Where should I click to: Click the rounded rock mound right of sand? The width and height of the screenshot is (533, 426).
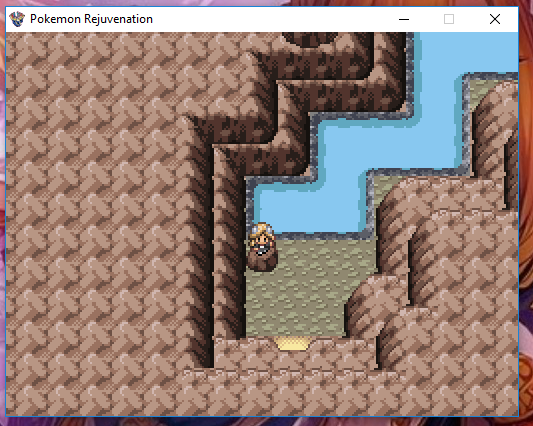(376, 306)
